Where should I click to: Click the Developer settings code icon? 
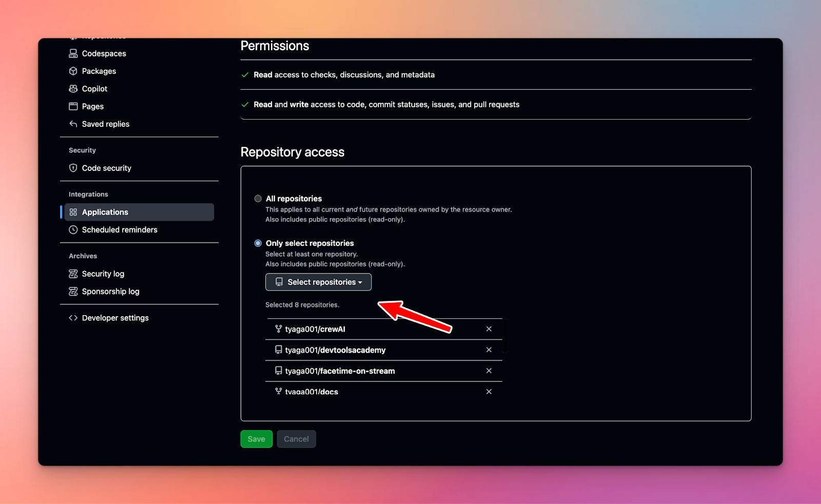(73, 318)
